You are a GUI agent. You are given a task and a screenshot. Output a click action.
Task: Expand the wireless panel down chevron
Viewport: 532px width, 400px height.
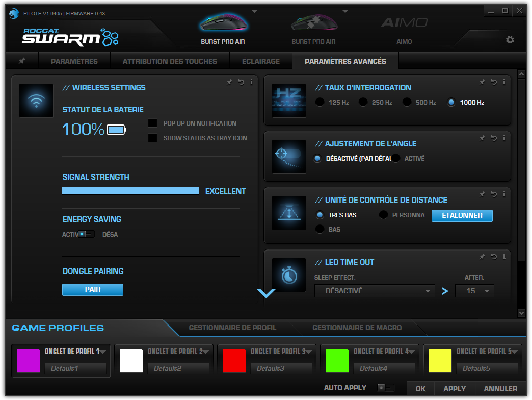point(266,293)
